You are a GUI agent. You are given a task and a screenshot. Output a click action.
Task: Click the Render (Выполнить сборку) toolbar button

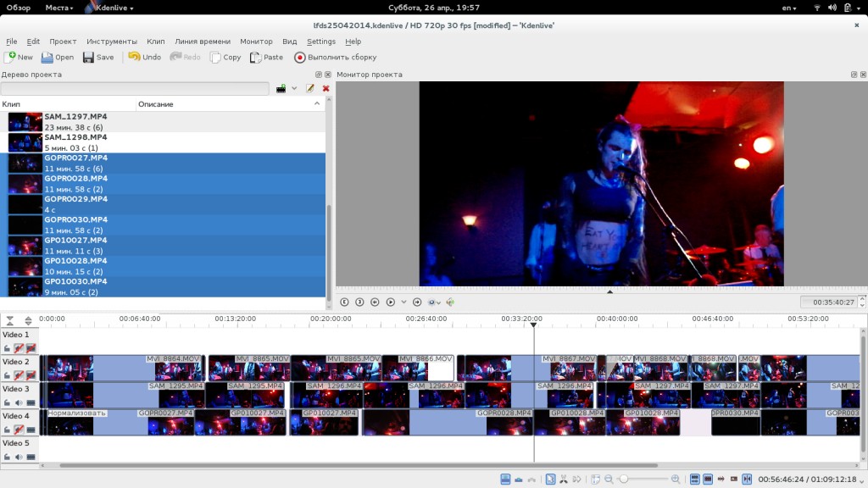click(335, 58)
